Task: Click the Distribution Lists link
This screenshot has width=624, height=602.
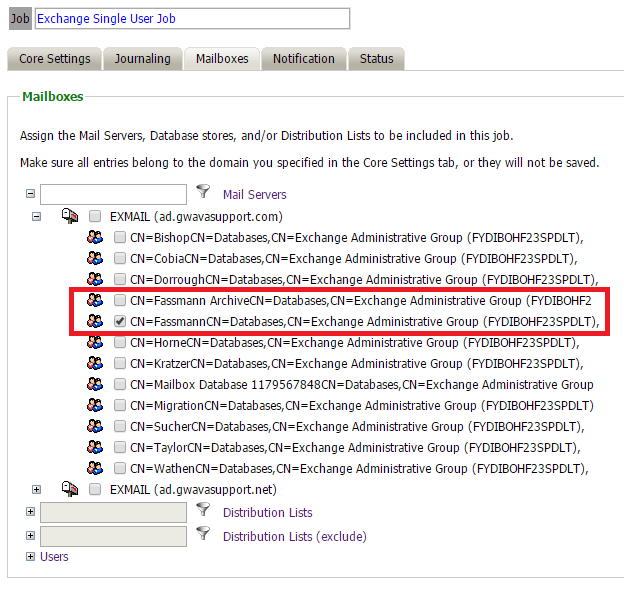Action: click(267, 512)
